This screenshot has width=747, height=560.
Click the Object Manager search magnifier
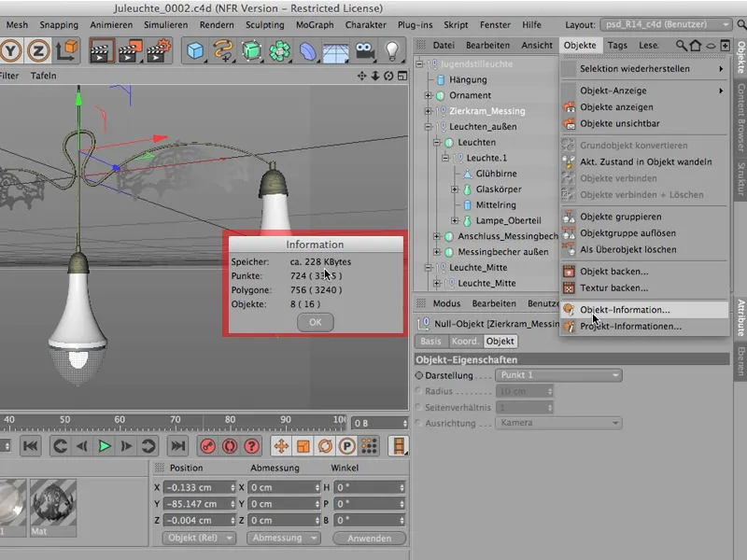(x=682, y=45)
